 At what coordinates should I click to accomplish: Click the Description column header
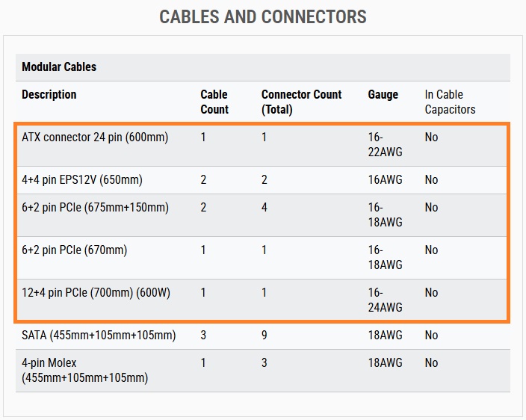tap(49, 95)
